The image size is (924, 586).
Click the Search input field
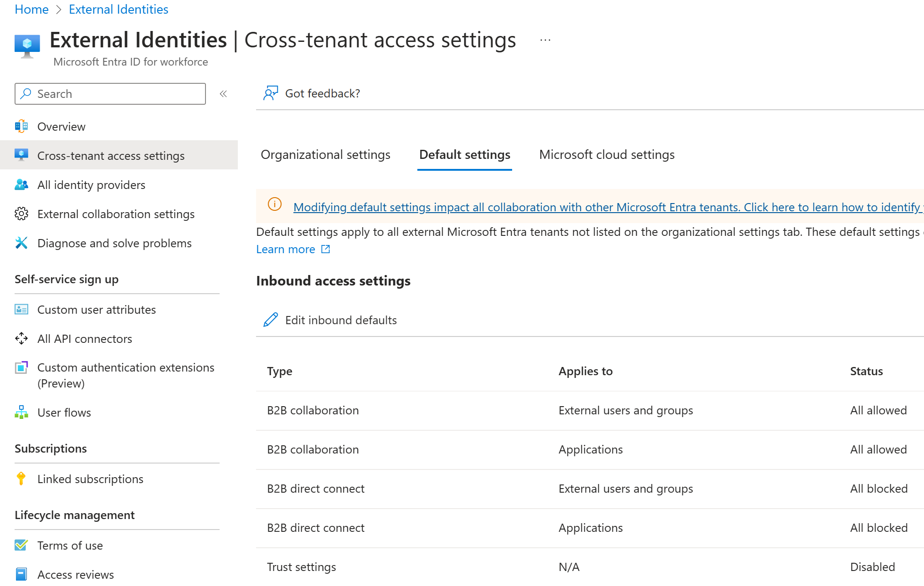coord(111,93)
